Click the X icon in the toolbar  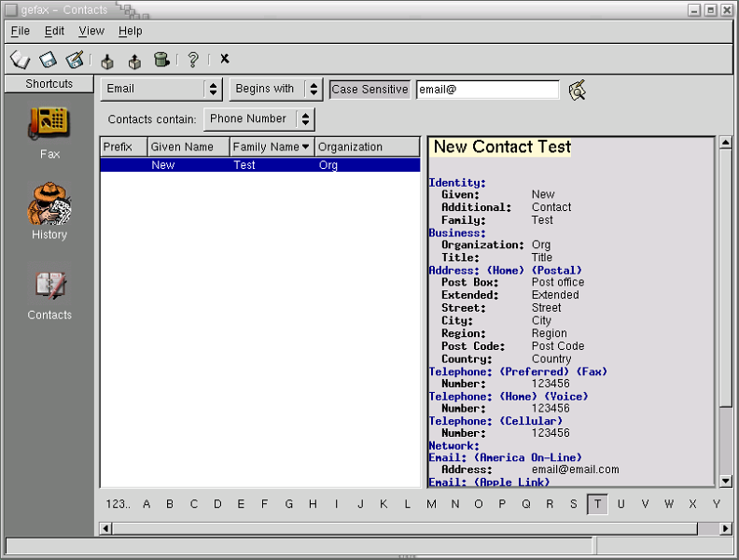225,59
